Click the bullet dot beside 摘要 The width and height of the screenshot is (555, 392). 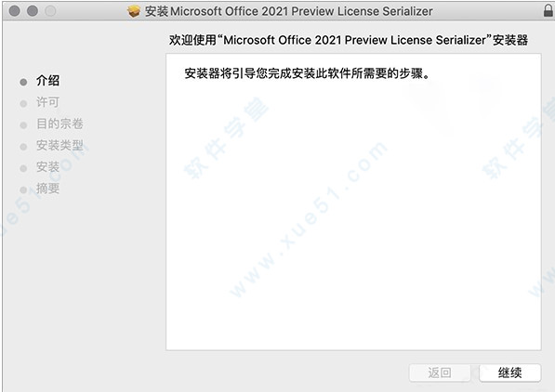pyautogui.click(x=23, y=190)
